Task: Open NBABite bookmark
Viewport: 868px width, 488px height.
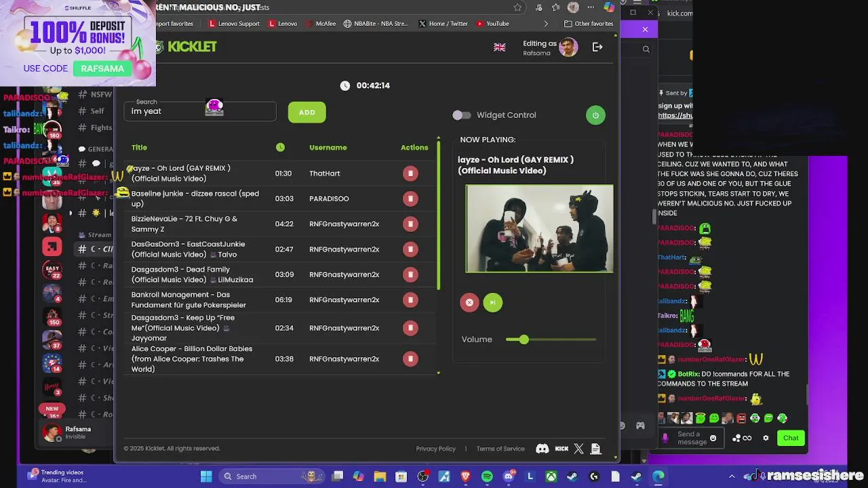Action: tap(376, 24)
